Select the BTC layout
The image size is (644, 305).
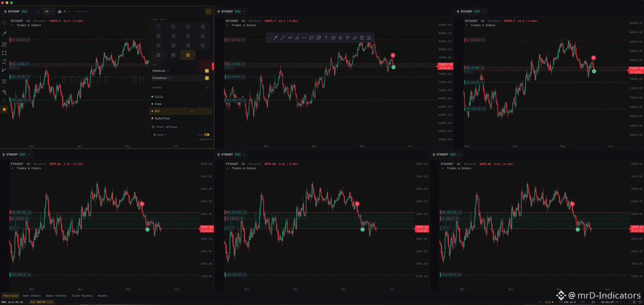(x=181, y=111)
